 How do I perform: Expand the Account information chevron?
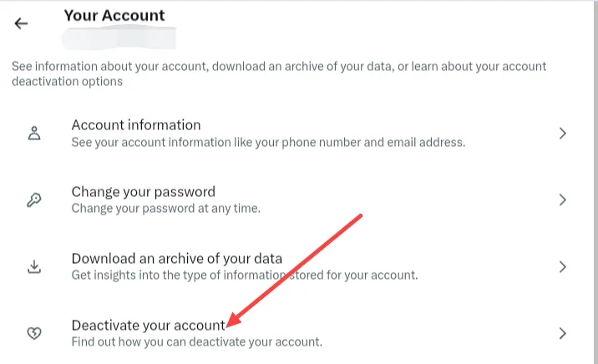point(563,134)
